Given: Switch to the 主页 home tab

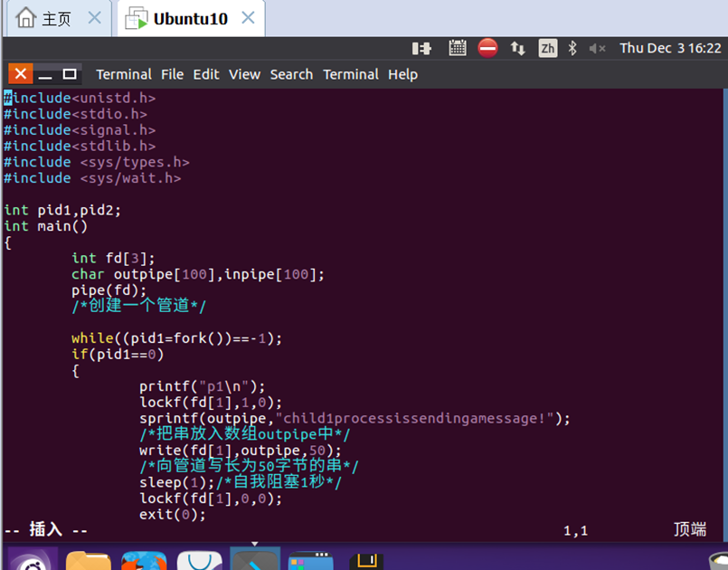Looking at the screenshot, I should click(x=58, y=19).
